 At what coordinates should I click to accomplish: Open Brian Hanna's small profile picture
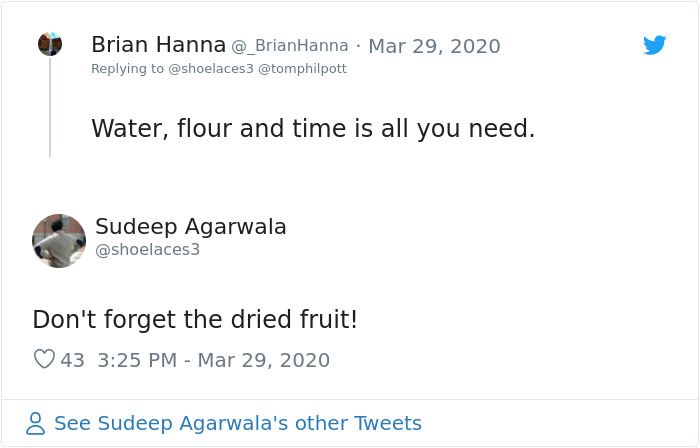pyautogui.click(x=50, y=44)
